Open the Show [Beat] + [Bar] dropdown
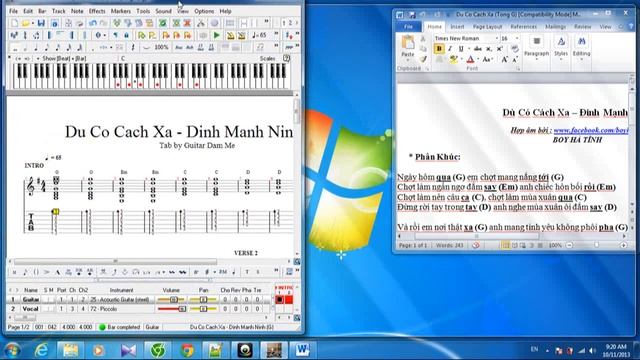Screen dimensions: 640x360 coord(38,59)
